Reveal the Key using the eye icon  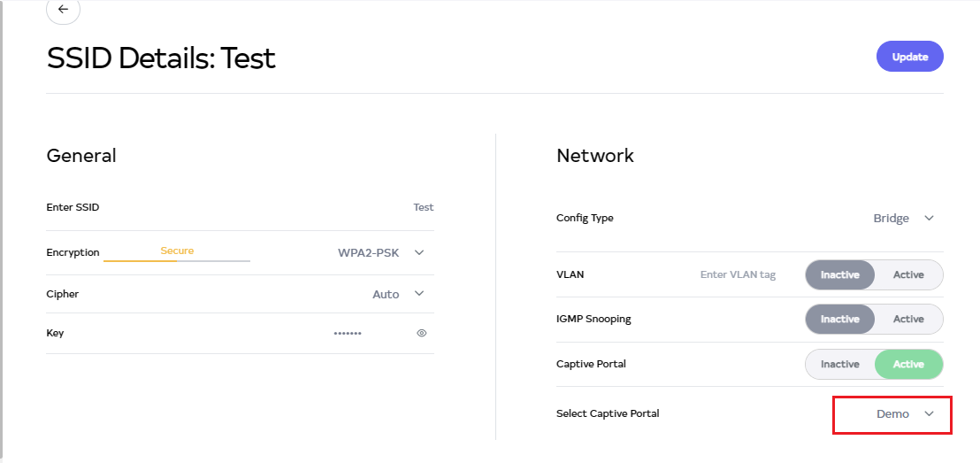422,333
